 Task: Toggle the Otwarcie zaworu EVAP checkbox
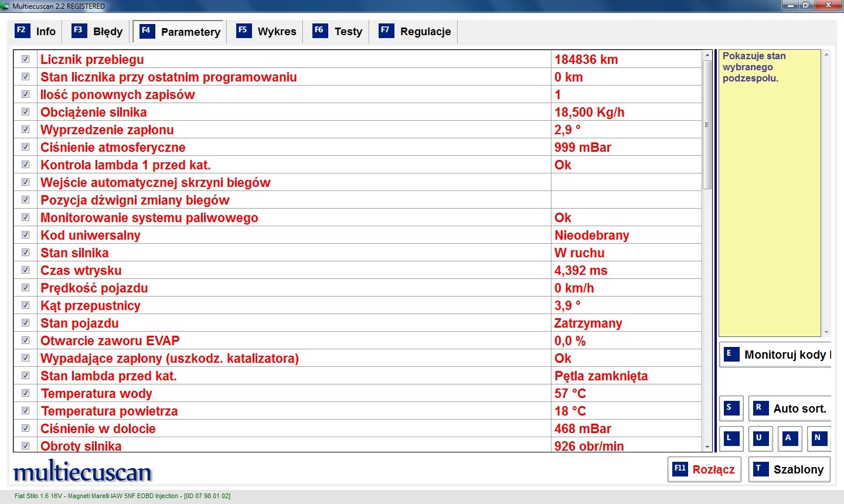25,340
